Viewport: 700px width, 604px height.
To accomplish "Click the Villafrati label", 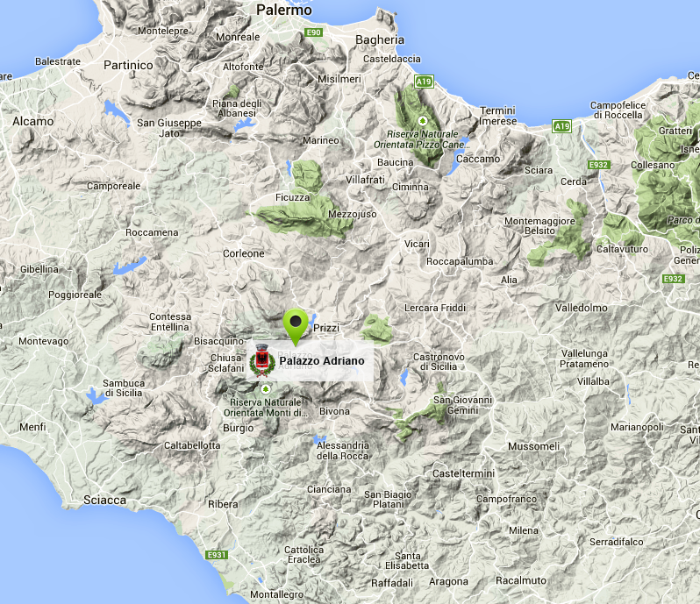I will pyautogui.click(x=365, y=180).
